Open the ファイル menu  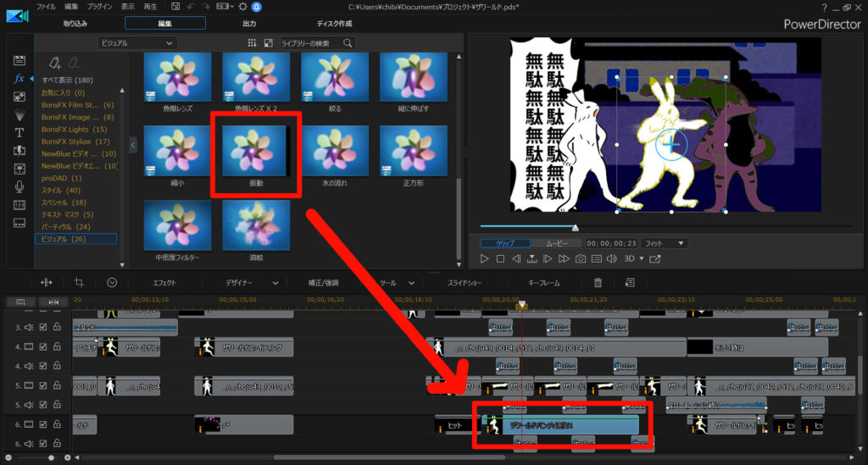point(46,7)
